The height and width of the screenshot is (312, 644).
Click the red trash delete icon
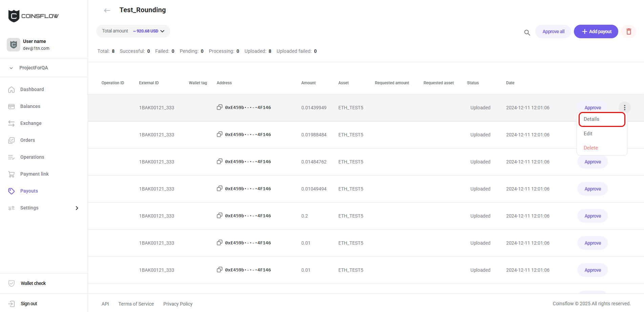[x=628, y=31]
